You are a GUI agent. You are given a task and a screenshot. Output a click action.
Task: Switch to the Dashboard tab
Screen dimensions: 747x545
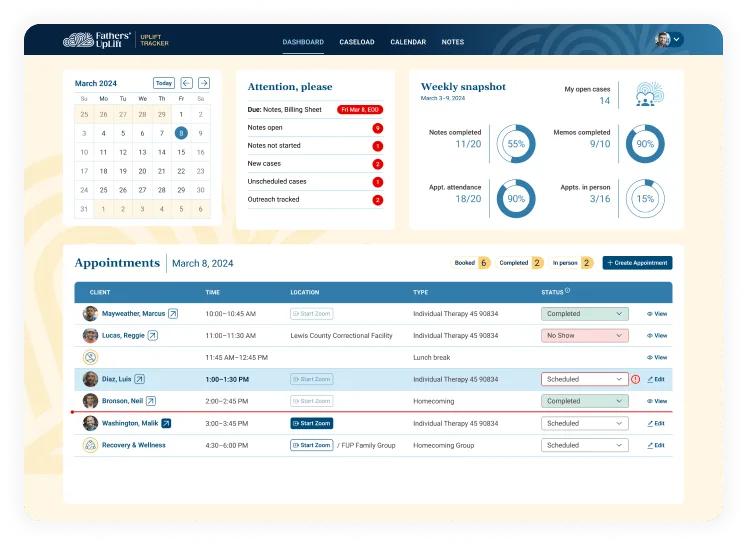click(x=303, y=42)
